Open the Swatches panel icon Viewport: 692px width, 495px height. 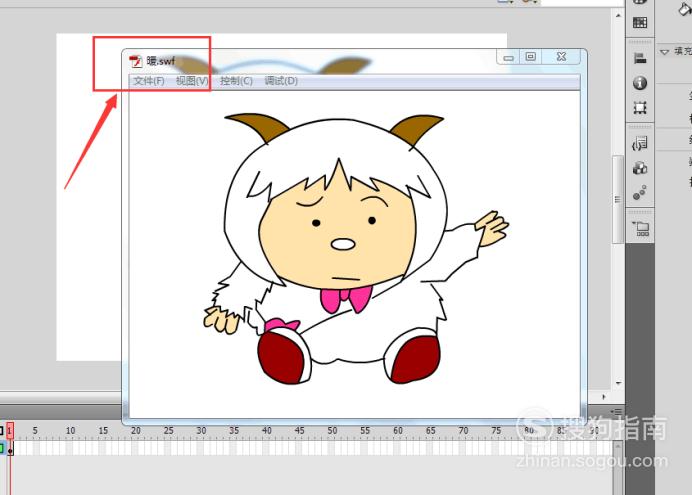(640, 22)
